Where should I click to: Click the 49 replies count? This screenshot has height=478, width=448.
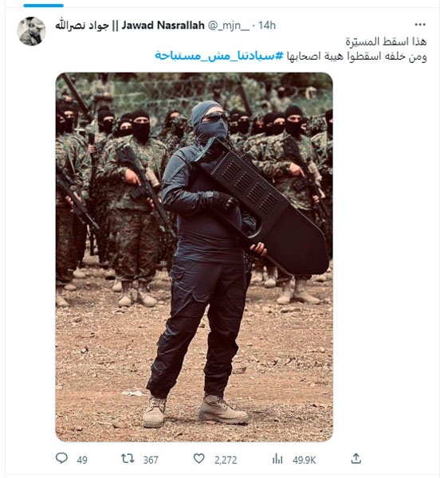[82, 460]
